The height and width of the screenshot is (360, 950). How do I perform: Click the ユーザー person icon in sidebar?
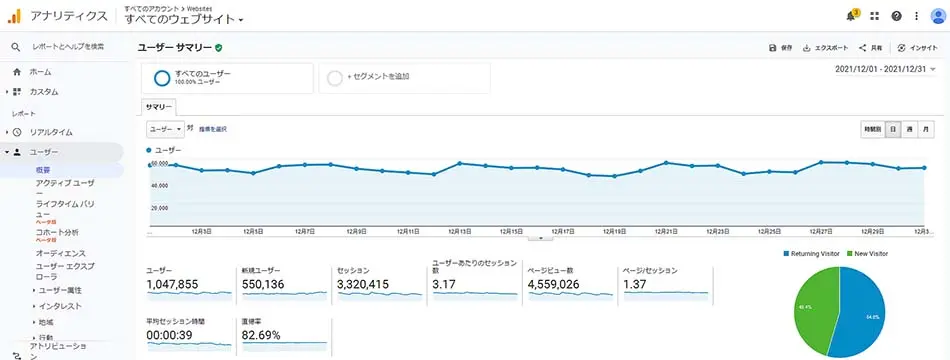pyautogui.click(x=17, y=152)
